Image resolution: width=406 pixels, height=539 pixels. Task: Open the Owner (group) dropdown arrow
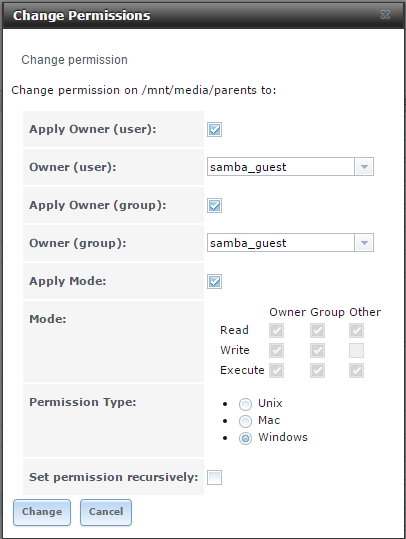coord(364,243)
